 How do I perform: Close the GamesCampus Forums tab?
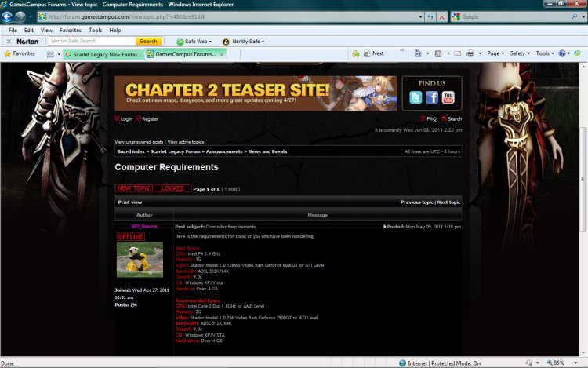click(222, 54)
